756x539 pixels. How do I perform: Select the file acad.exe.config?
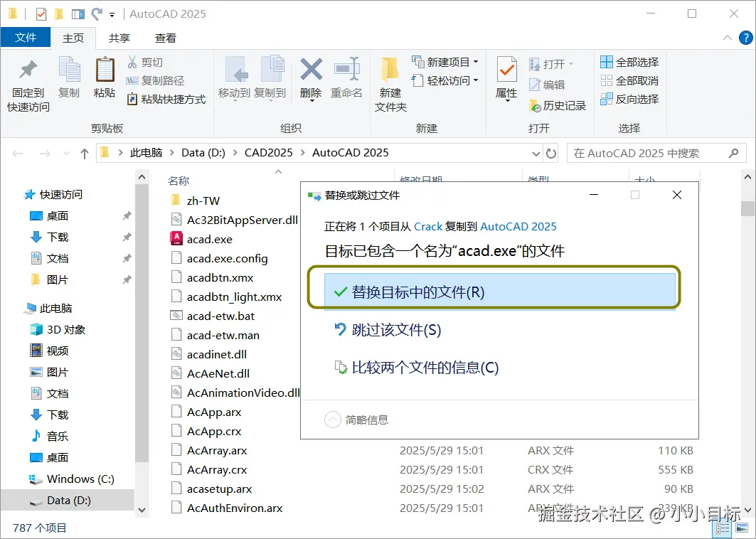(219, 258)
